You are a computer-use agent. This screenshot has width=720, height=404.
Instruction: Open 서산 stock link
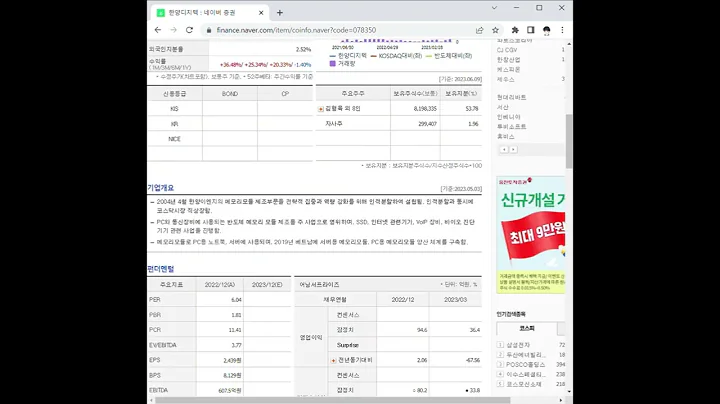pyautogui.click(x=503, y=107)
